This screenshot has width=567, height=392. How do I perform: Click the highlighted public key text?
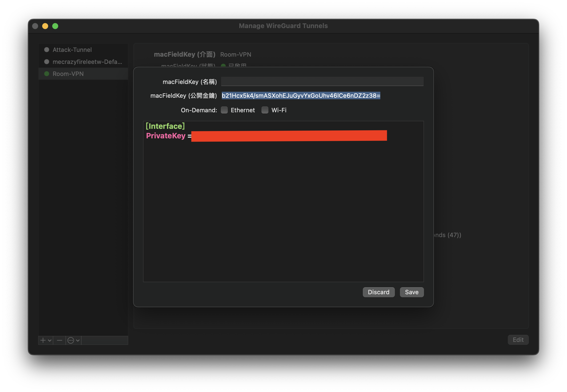click(301, 95)
